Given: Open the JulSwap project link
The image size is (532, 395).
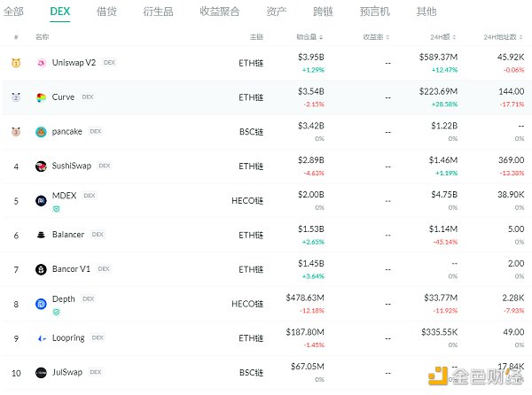Looking at the screenshot, I should click(x=67, y=372).
